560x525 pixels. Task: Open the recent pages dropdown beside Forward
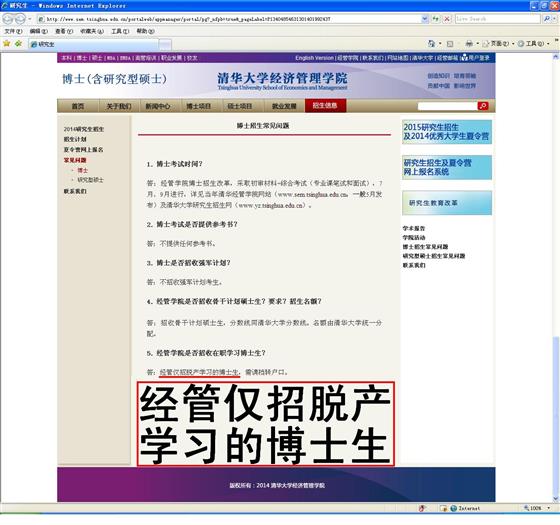click(30, 19)
